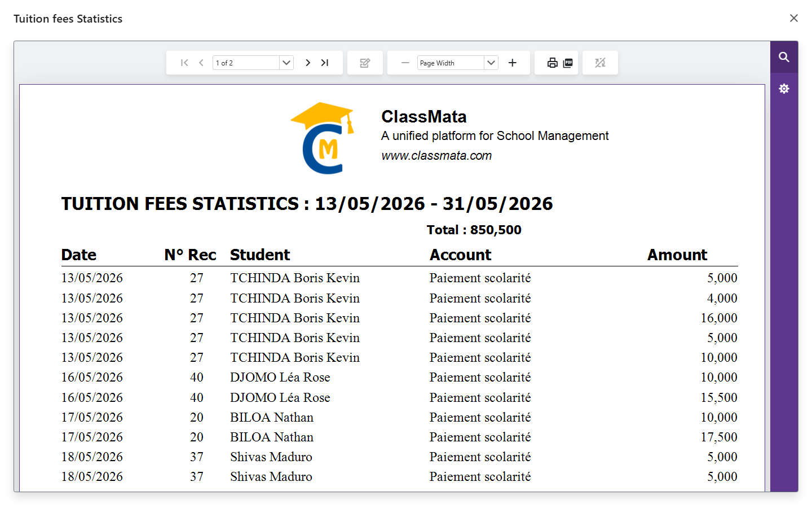Click the www.classmata.com link text

point(436,156)
